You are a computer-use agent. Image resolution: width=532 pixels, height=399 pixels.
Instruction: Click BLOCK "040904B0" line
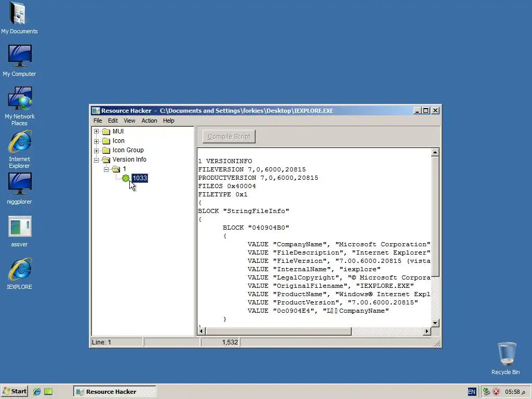(256, 228)
